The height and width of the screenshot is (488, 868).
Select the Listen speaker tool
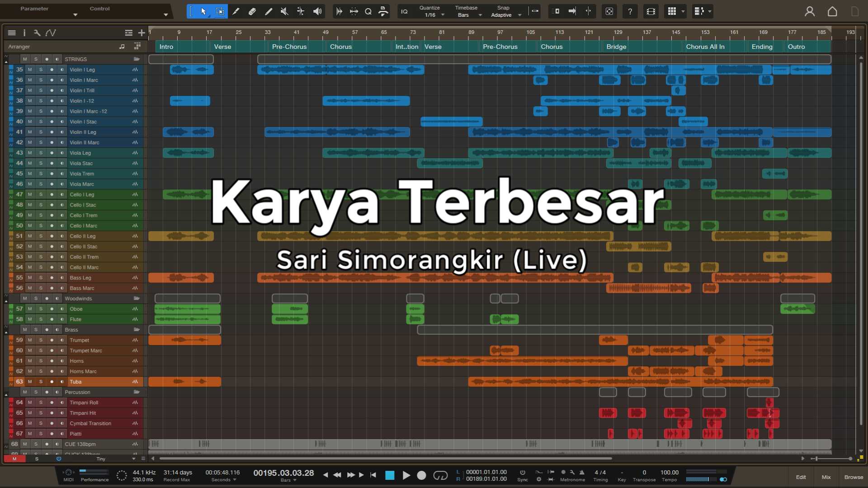click(317, 11)
